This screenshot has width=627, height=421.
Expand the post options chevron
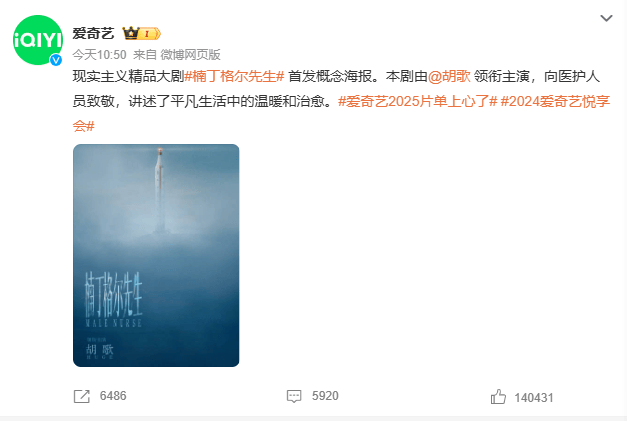pyautogui.click(x=606, y=18)
